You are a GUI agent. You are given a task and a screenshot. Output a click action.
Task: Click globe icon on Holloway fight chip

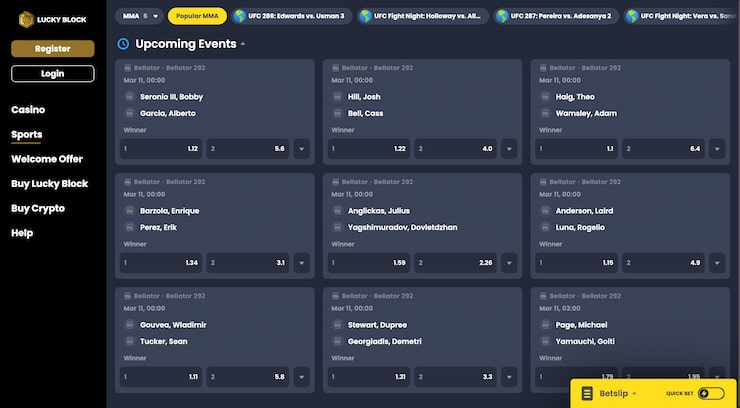(365, 17)
